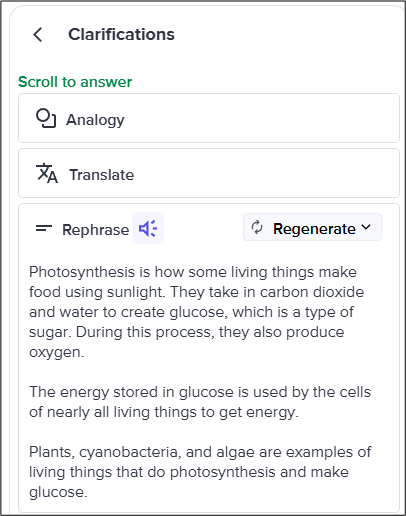Click the Regenerate refresh arrows icon
Viewport: 406px width, 516px height.
[x=257, y=228]
